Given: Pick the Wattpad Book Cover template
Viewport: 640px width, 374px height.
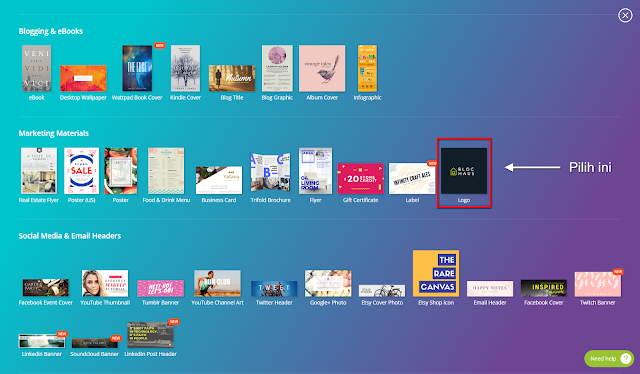Looking at the screenshot, I should (x=137, y=68).
